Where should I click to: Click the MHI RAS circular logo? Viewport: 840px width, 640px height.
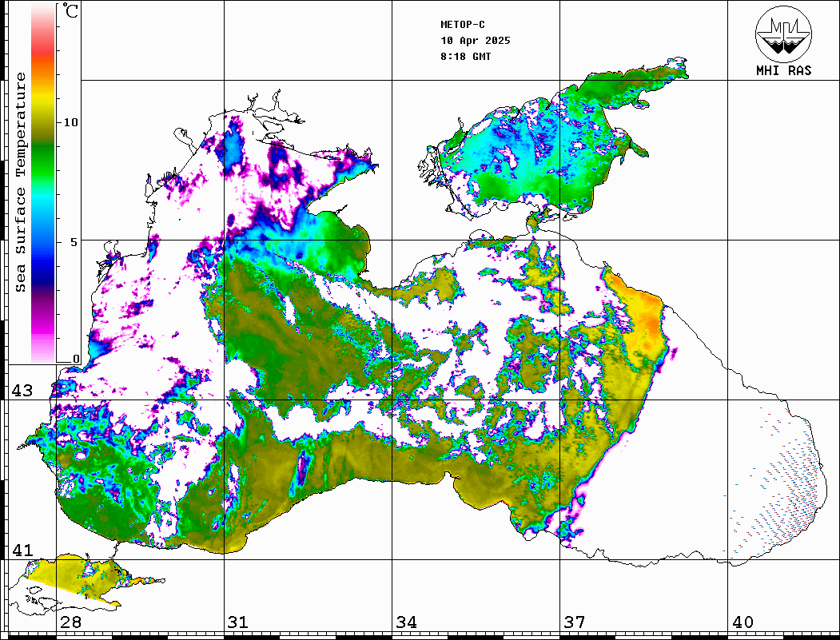click(784, 34)
